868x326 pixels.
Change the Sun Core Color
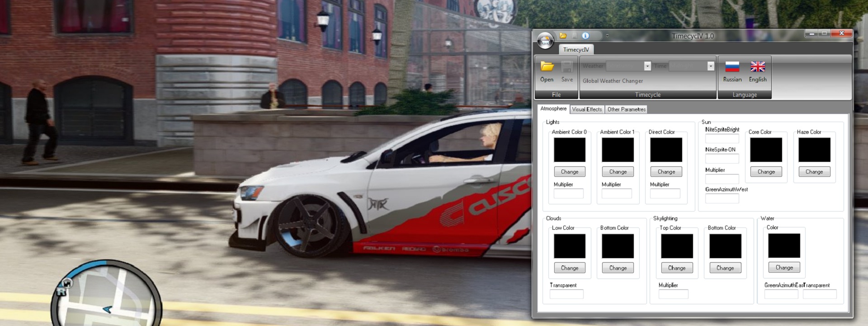click(x=766, y=172)
